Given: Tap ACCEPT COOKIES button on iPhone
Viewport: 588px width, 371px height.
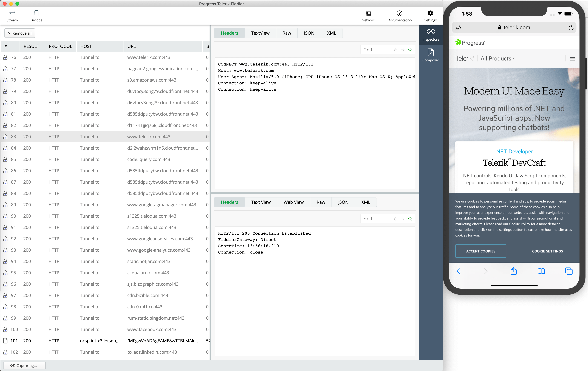Looking at the screenshot, I should click(x=481, y=251).
